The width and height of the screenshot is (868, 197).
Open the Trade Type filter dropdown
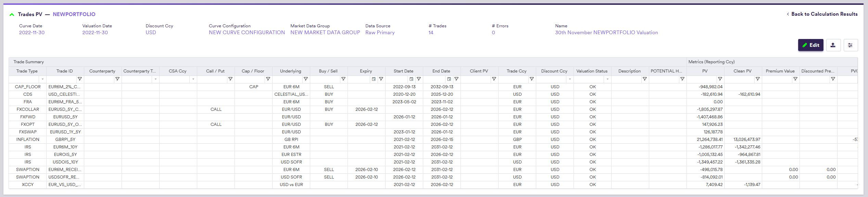[x=42, y=79]
